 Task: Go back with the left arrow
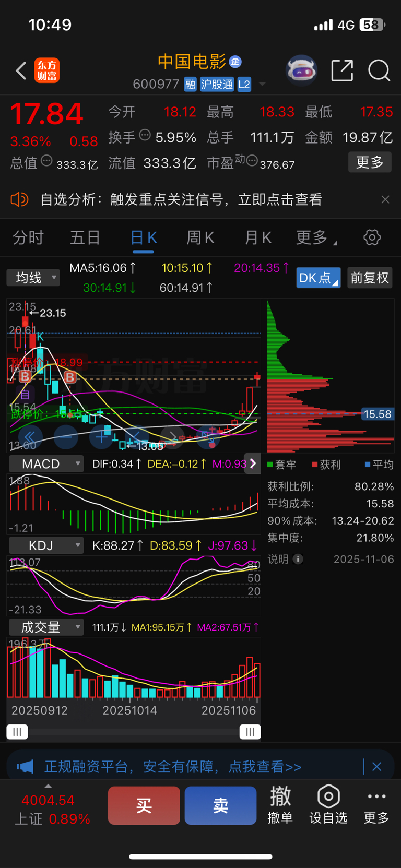21,70
